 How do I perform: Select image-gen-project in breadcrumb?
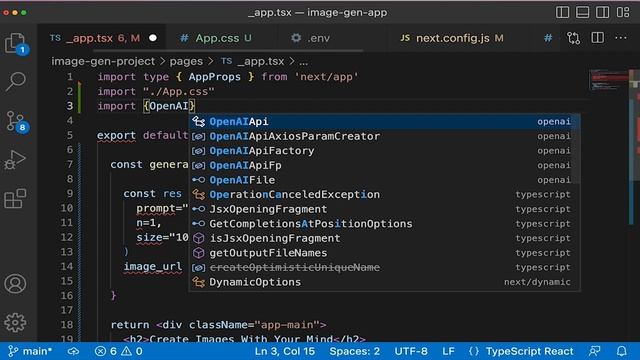pyautogui.click(x=103, y=62)
